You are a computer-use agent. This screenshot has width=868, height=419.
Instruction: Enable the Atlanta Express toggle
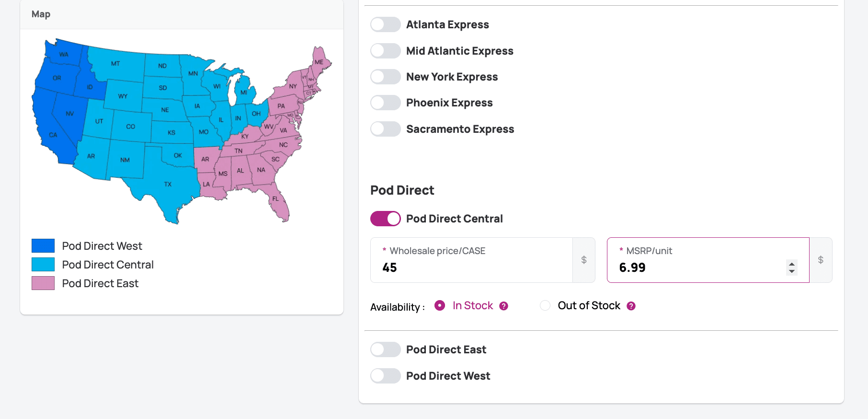pyautogui.click(x=385, y=24)
